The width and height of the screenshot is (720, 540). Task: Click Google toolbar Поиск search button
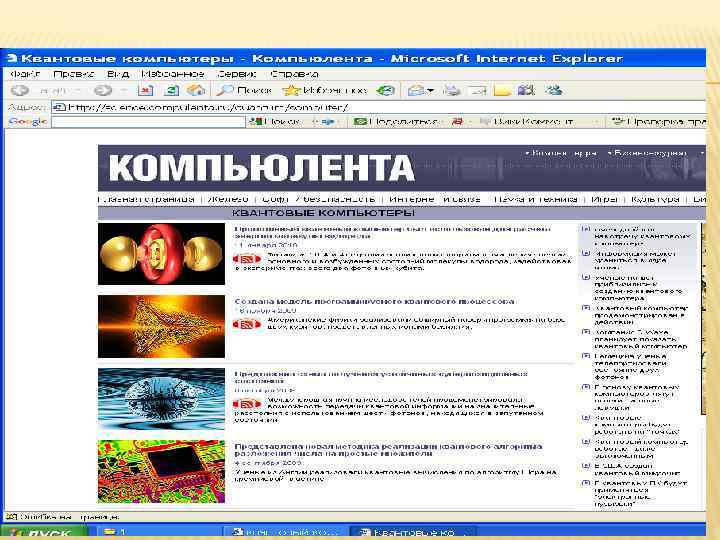click(275, 122)
